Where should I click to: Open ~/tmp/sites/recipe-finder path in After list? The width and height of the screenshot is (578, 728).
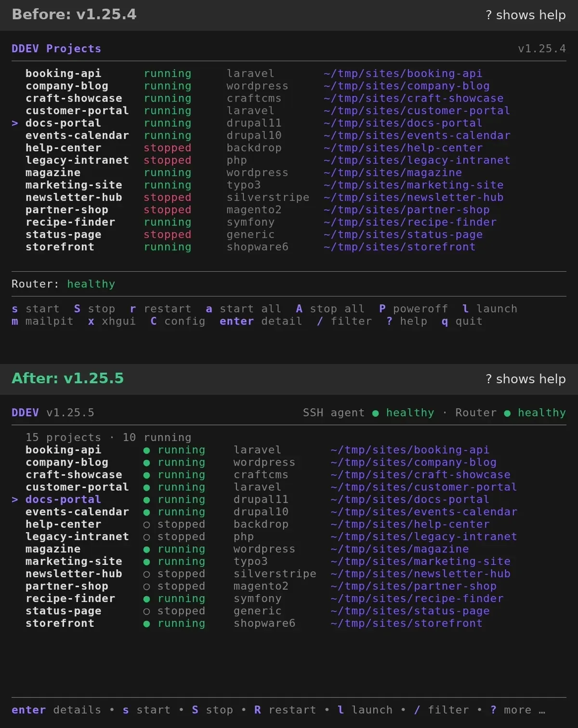click(417, 598)
